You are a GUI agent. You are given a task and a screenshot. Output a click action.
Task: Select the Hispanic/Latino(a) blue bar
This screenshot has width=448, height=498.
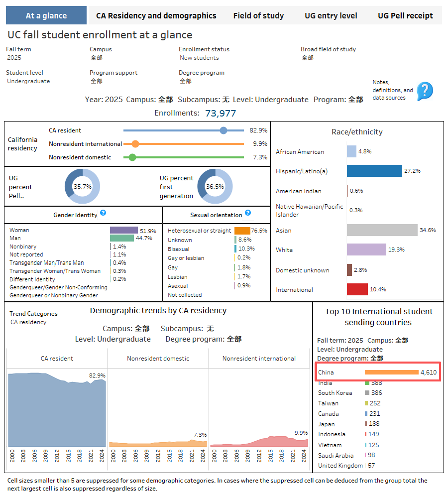(374, 171)
